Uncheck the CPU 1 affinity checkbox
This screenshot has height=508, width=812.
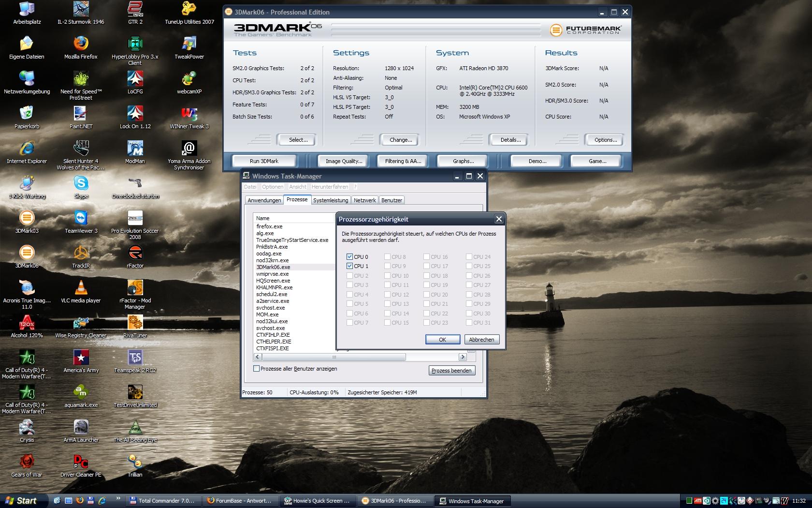(x=349, y=266)
